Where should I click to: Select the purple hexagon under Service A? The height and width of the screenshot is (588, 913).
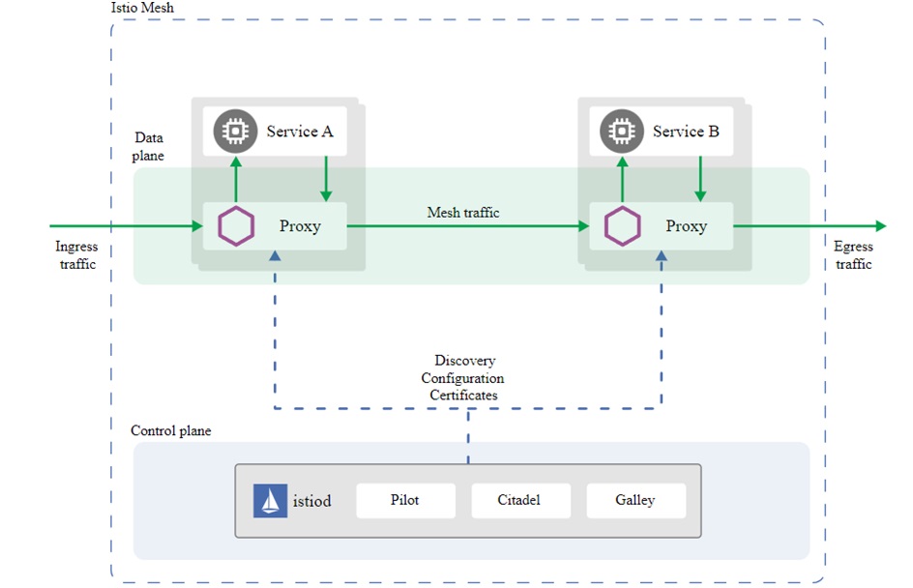tap(235, 226)
